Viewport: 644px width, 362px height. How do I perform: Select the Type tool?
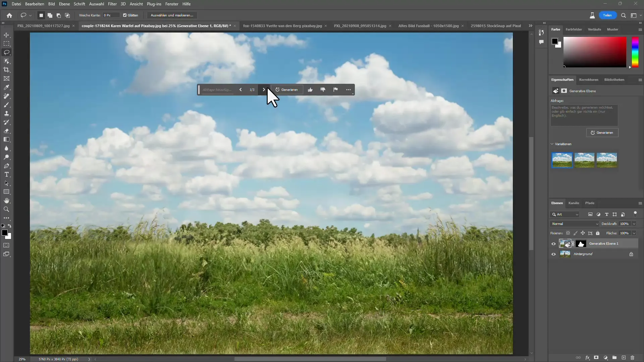(x=7, y=175)
